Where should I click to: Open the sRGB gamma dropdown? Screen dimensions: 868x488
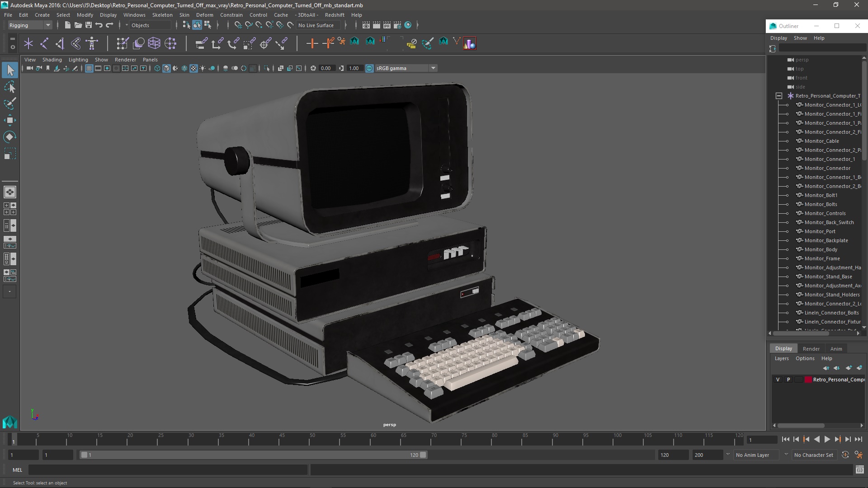point(433,68)
